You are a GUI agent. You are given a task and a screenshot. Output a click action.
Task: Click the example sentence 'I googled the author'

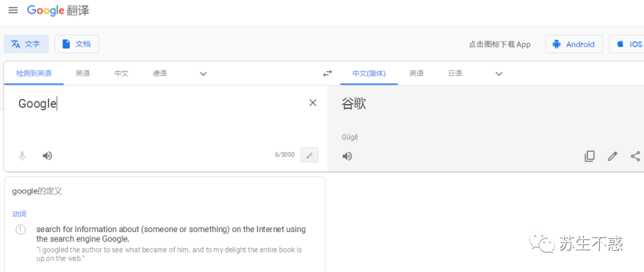coord(169,254)
